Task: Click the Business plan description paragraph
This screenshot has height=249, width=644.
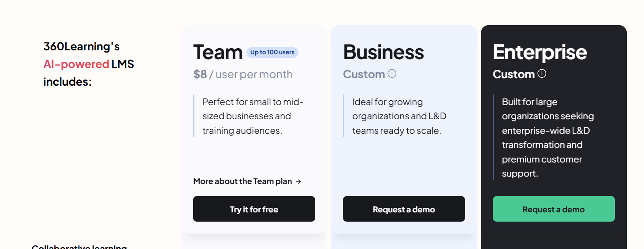Action: (x=399, y=116)
